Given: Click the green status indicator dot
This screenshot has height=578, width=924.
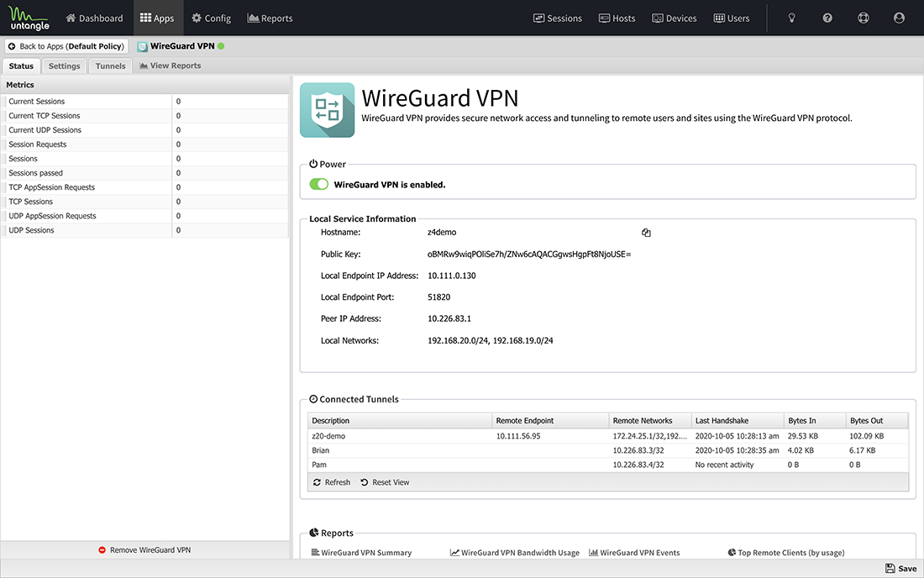Looking at the screenshot, I should (x=221, y=46).
